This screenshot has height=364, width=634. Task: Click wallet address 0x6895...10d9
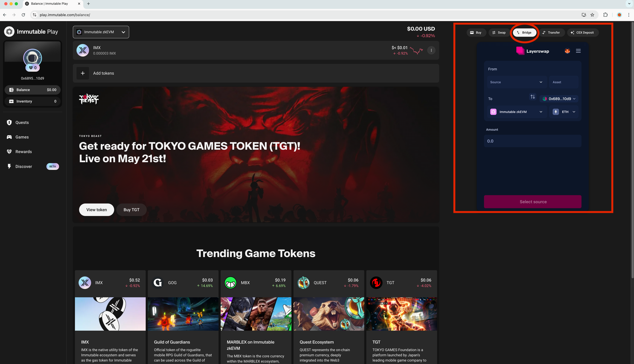(32, 78)
